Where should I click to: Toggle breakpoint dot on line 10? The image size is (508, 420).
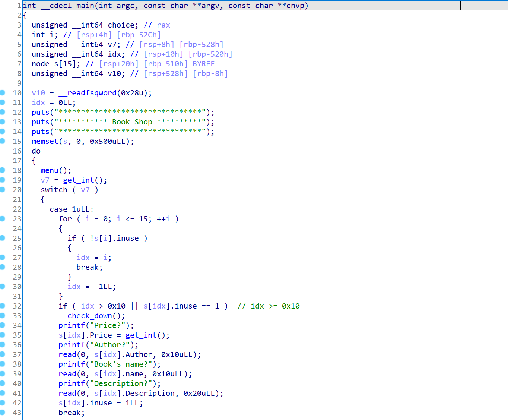[3, 92]
